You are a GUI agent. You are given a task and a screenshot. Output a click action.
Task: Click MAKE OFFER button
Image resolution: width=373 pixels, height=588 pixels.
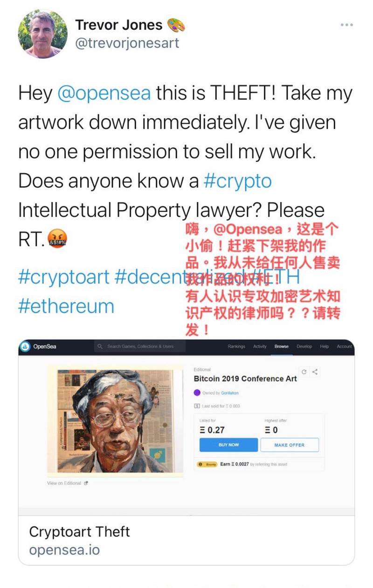pos(290,445)
